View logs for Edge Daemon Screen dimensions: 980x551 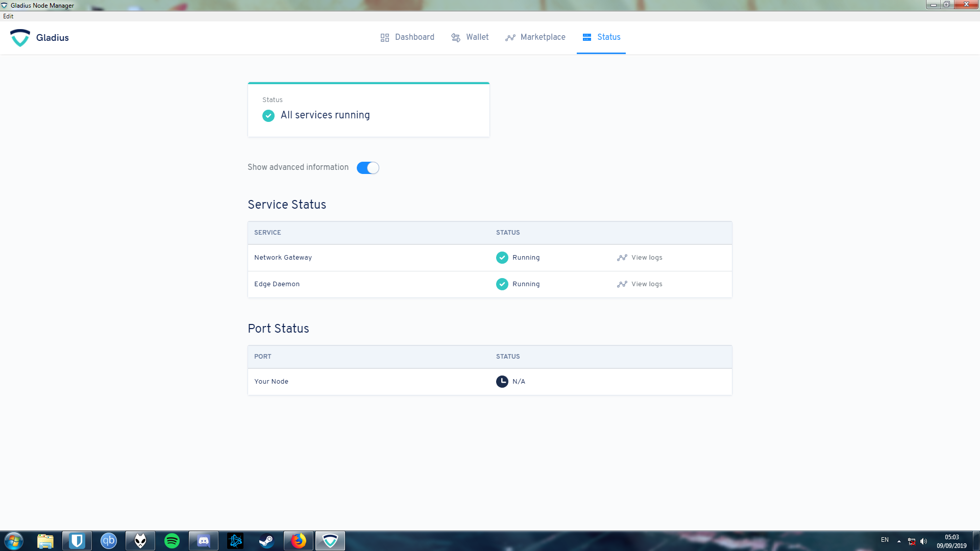click(x=640, y=284)
